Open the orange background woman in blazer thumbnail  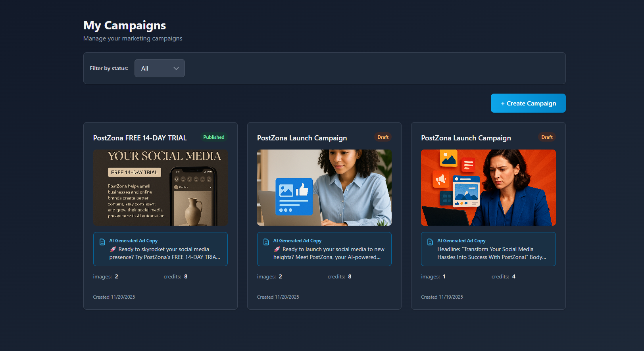coord(488,188)
